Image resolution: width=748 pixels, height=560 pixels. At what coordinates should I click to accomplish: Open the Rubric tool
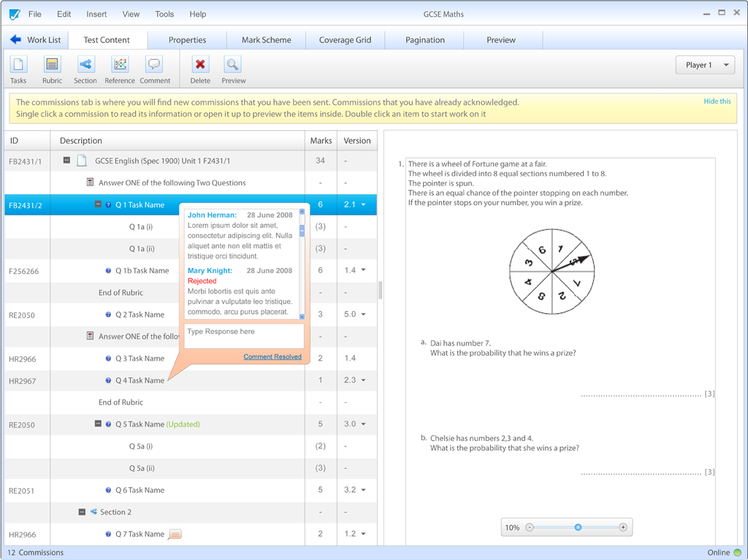[x=52, y=65]
